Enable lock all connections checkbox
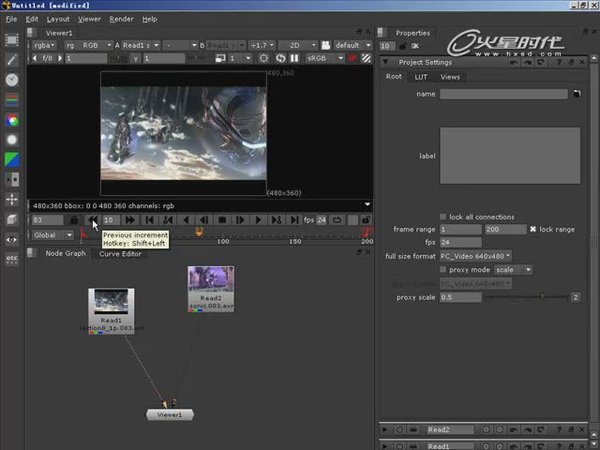This screenshot has height=450, width=600. click(444, 217)
